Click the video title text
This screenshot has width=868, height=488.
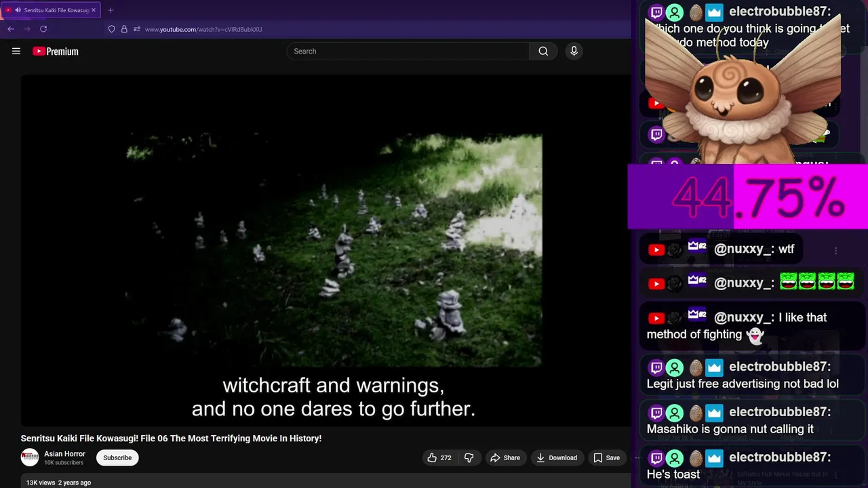point(171,439)
